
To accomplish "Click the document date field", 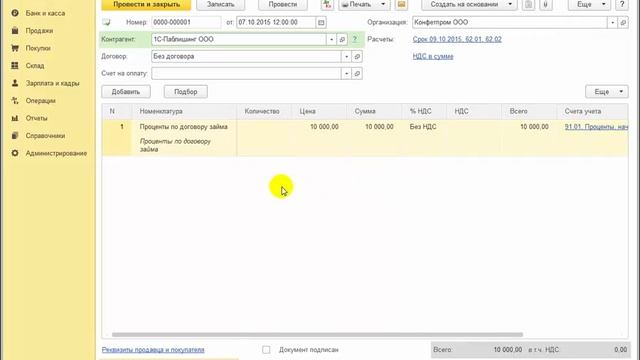I will 276,22.
